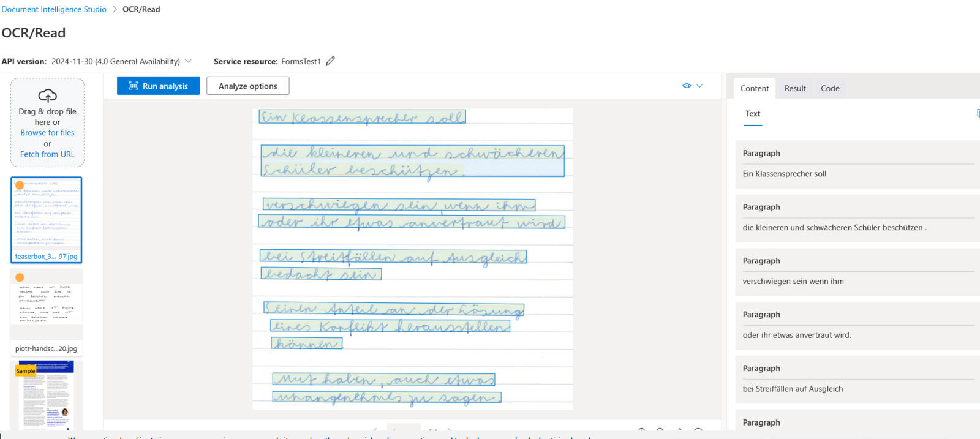Viewport: 980px width, 439px height.
Task: Click the 'Unangenehmes zu sagen' handwriting box
Action: (x=386, y=397)
